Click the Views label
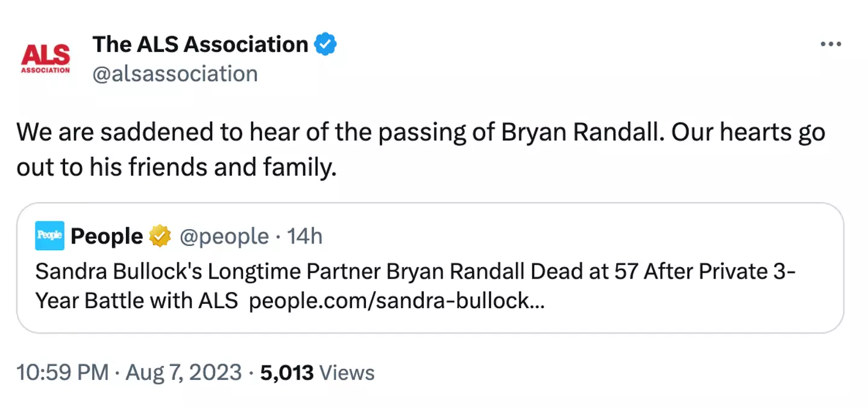This screenshot has height=407, width=868. (x=347, y=373)
